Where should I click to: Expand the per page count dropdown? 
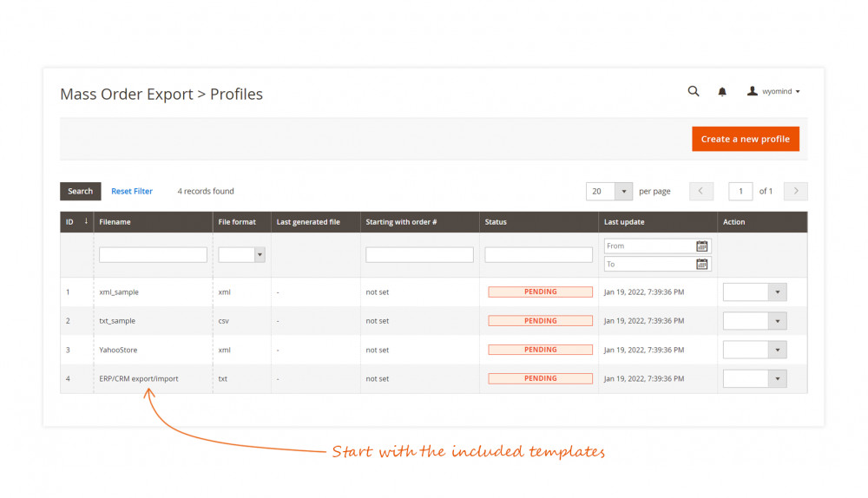[x=623, y=192]
